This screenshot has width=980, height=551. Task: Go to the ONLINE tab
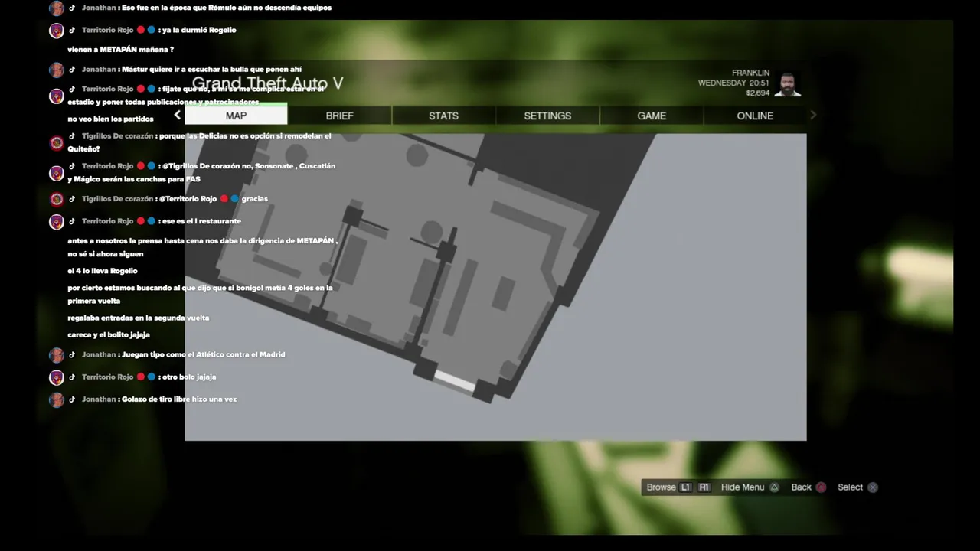(755, 116)
